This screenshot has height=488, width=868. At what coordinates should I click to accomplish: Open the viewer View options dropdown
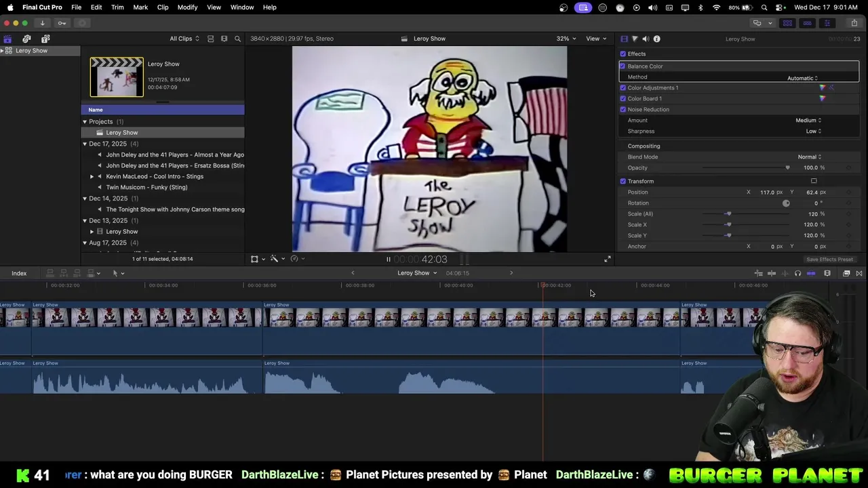click(595, 39)
